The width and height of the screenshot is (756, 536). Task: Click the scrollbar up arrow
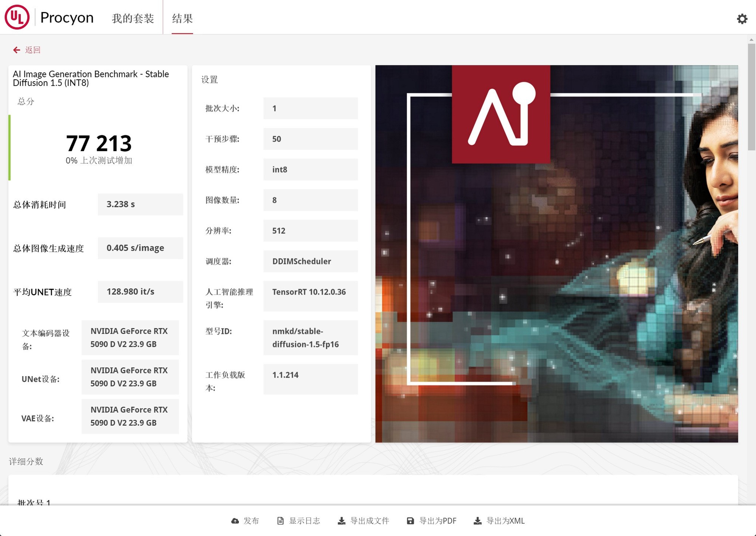pyautogui.click(x=751, y=40)
